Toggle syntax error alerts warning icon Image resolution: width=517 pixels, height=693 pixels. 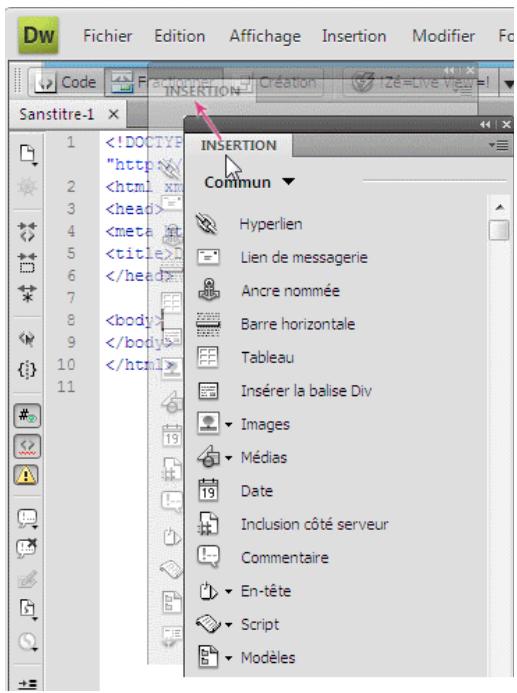point(27,476)
